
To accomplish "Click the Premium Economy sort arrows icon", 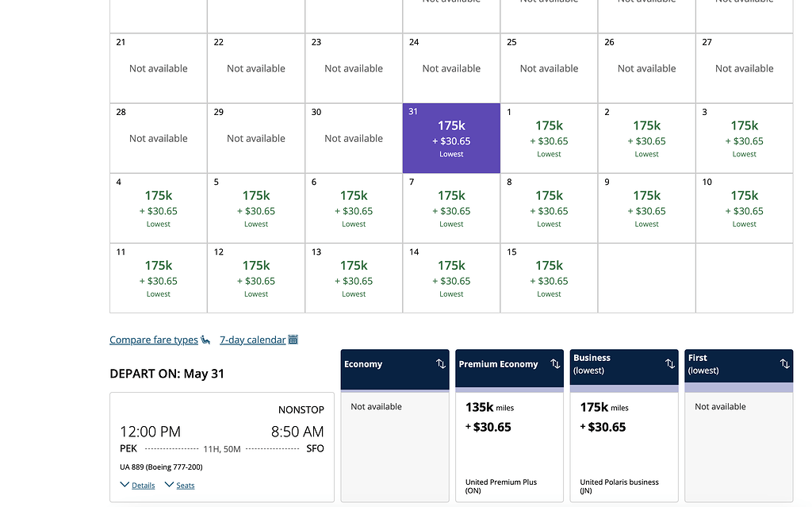I will pyautogui.click(x=555, y=364).
